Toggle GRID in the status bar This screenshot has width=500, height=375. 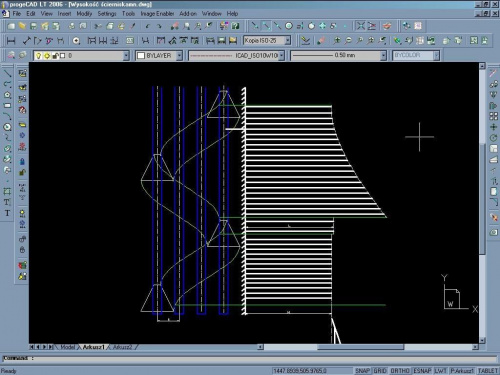point(380,371)
